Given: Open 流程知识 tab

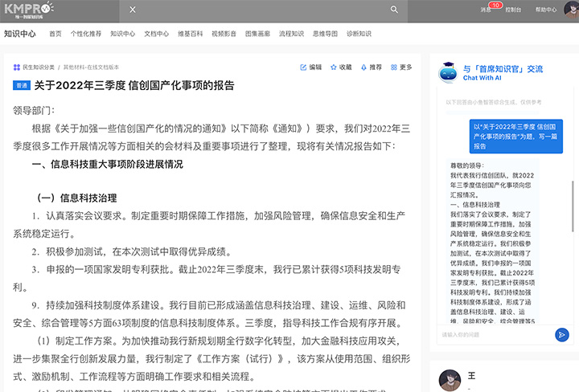Looking at the screenshot, I should click(291, 34).
